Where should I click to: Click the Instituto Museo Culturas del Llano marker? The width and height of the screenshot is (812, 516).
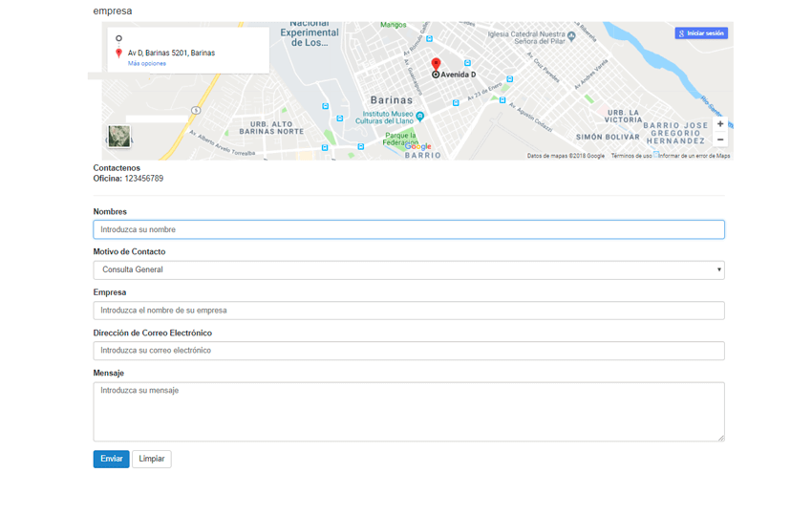(419, 117)
